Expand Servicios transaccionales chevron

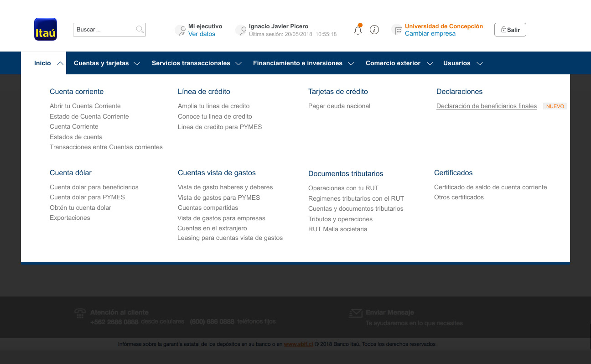(x=238, y=64)
